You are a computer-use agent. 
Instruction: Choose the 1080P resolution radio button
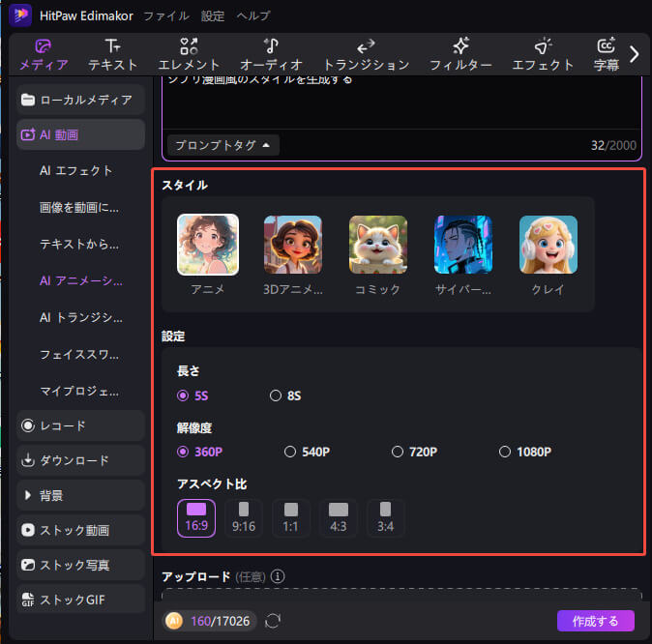(x=504, y=452)
